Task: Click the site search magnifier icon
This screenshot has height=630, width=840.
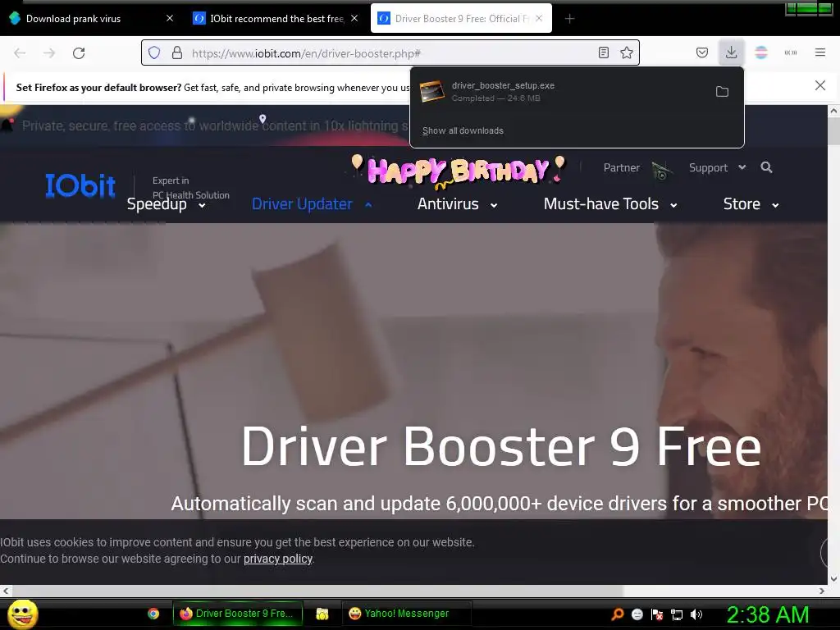Action: pyautogui.click(x=767, y=167)
